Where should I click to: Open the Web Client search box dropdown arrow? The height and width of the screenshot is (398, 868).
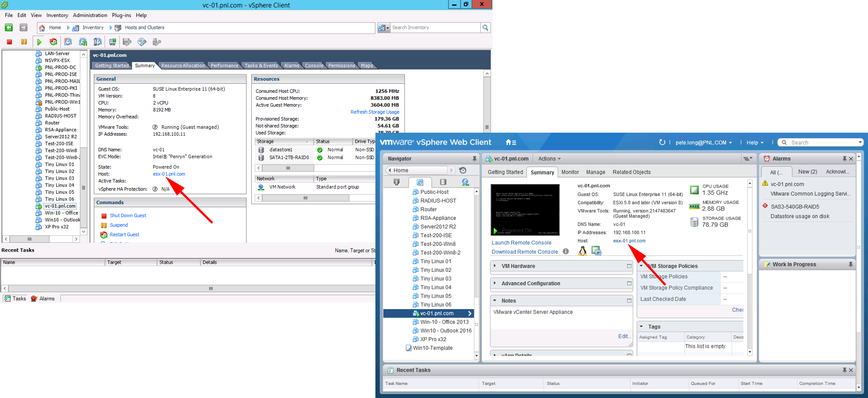pyautogui.click(x=860, y=142)
